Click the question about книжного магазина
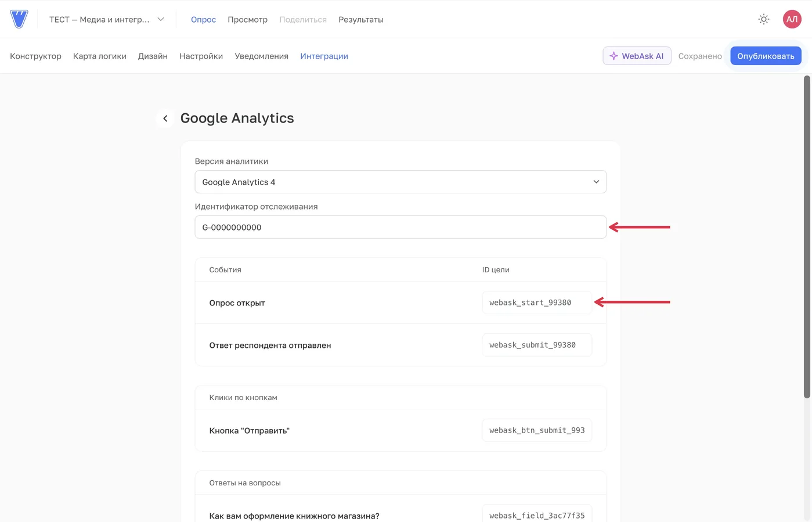Image resolution: width=812 pixels, height=522 pixels. (x=294, y=516)
